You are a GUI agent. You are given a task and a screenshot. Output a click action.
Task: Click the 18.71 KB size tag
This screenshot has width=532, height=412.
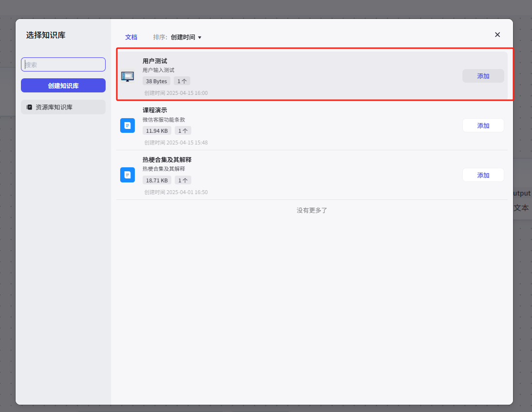click(157, 180)
